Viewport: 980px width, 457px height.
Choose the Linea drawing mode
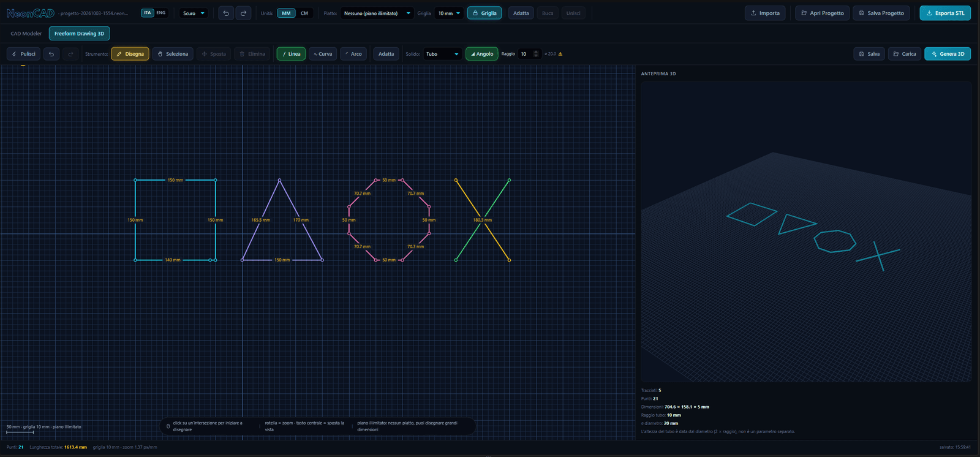pos(291,54)
